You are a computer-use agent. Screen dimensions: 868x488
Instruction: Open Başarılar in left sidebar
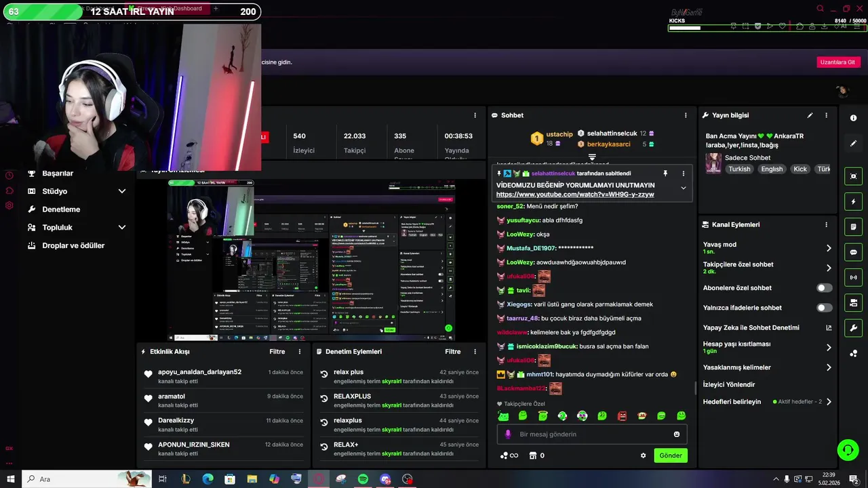(x=58, y=174)
